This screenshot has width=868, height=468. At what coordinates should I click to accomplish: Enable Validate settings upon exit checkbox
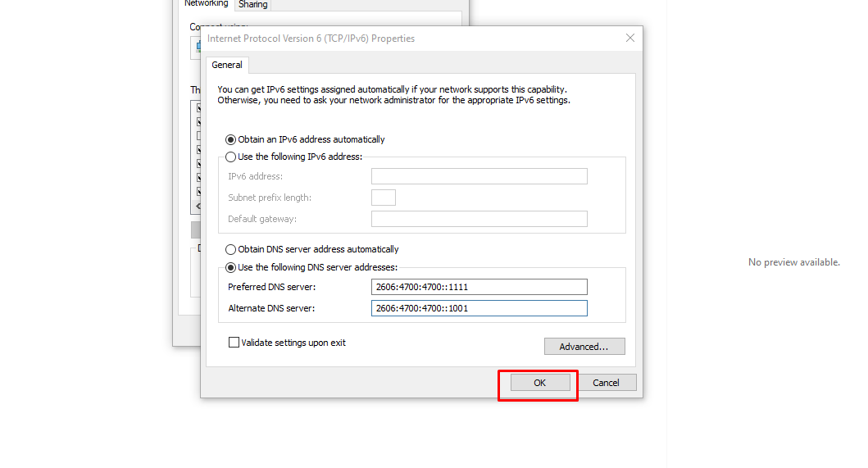[x=234, y=343]
